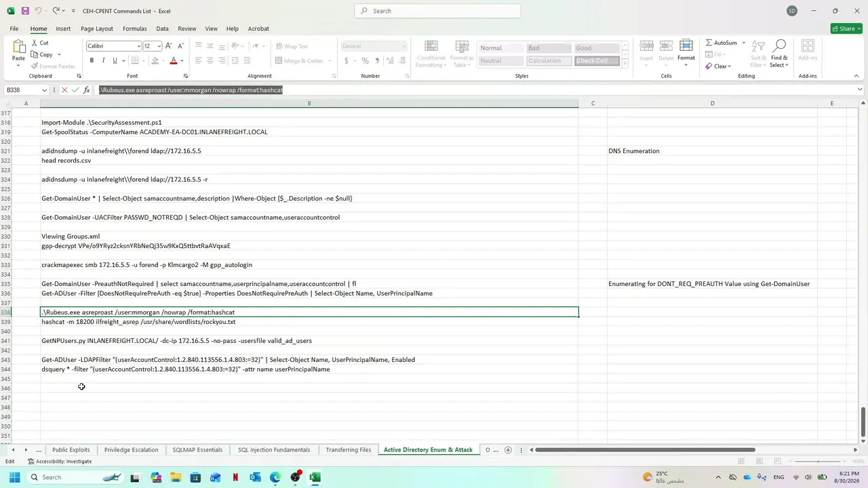Cancel the formula bar entry with X

coord(64,90)
